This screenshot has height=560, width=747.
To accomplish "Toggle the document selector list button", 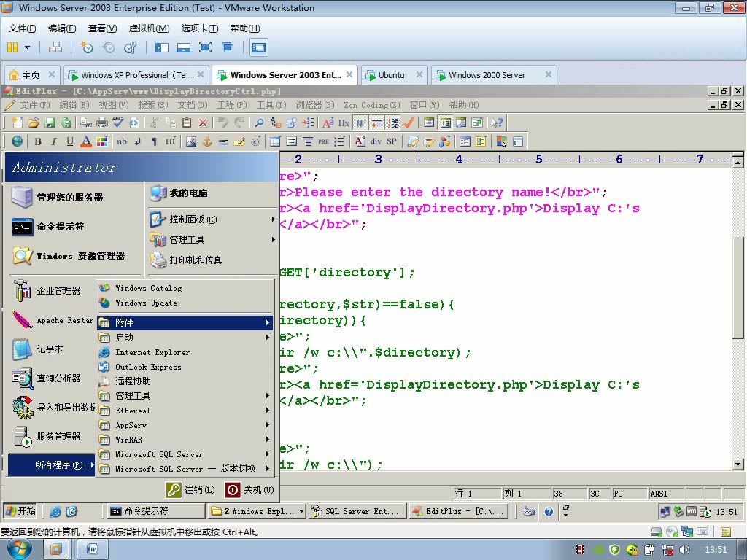I will [429, 122].
